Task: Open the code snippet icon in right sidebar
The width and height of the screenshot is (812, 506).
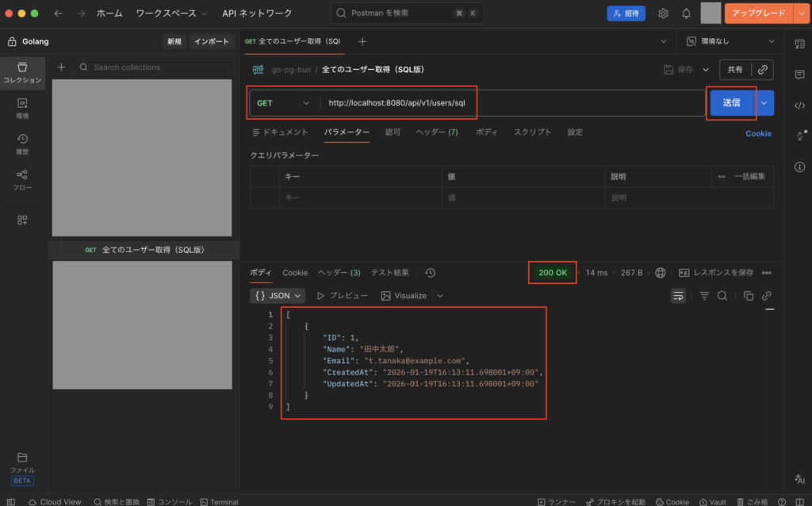Action: coord(799,105)
